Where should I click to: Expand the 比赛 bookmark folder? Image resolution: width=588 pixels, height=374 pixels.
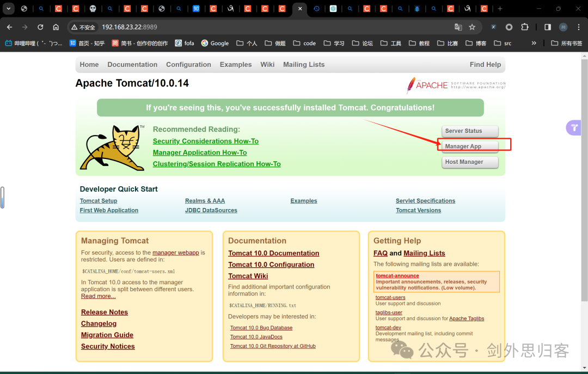(448, 43)
